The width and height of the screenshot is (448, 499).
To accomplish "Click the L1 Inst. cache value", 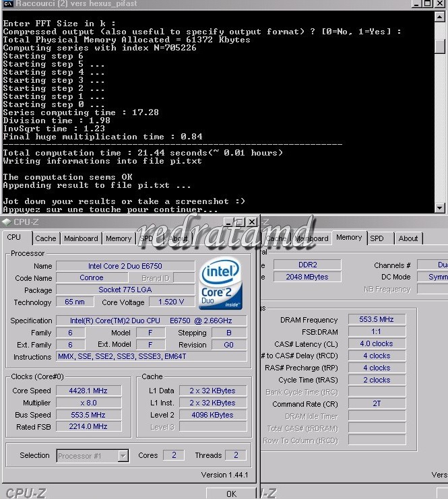I will coord(213,403).
